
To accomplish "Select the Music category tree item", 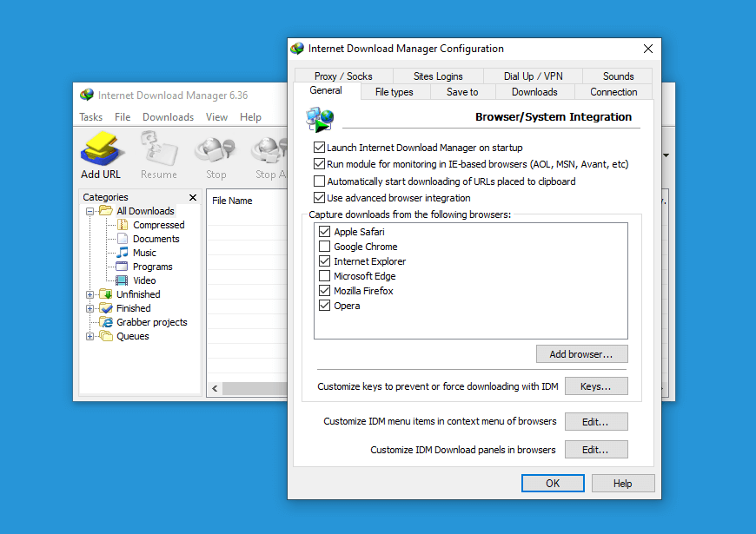I will click(144, 253).
